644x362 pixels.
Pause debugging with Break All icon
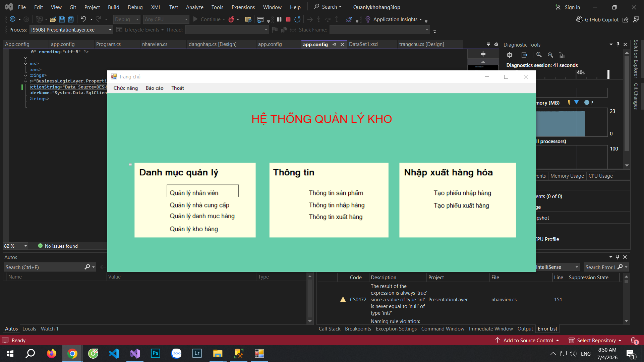pos(279,19)
